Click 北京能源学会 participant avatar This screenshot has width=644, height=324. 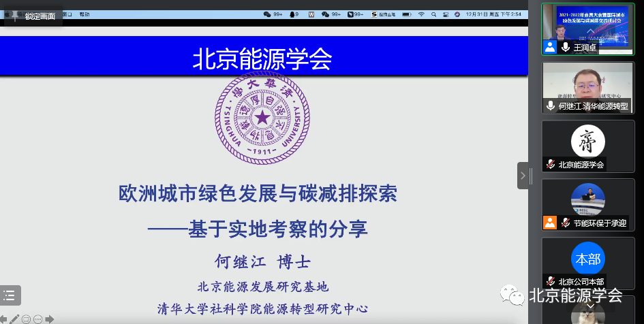tap(587, 141)
